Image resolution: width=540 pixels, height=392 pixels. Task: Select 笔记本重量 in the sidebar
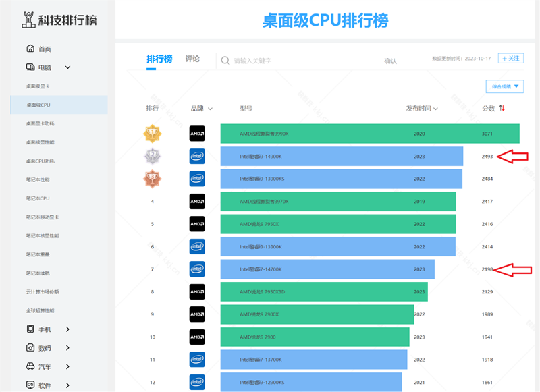point(38,254)
